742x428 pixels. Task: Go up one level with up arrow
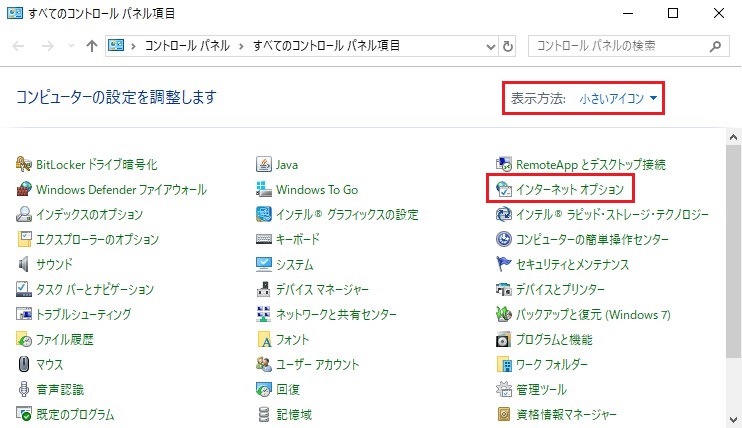[92, 46]
